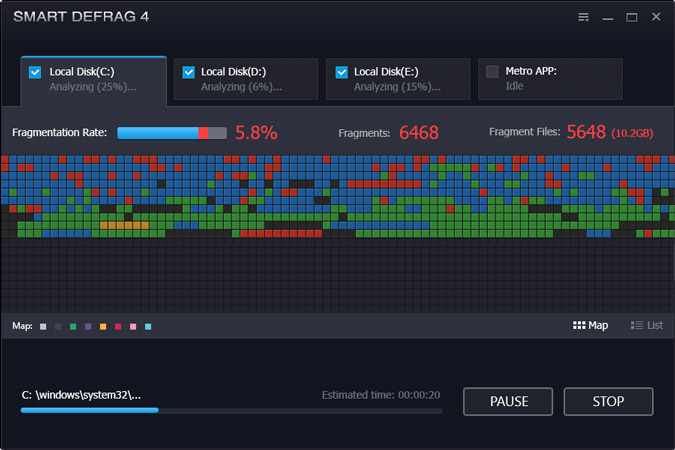Click the green map legend swatch
The height and width of the screenshot is (450, 675).
click(x=73, y=326)
